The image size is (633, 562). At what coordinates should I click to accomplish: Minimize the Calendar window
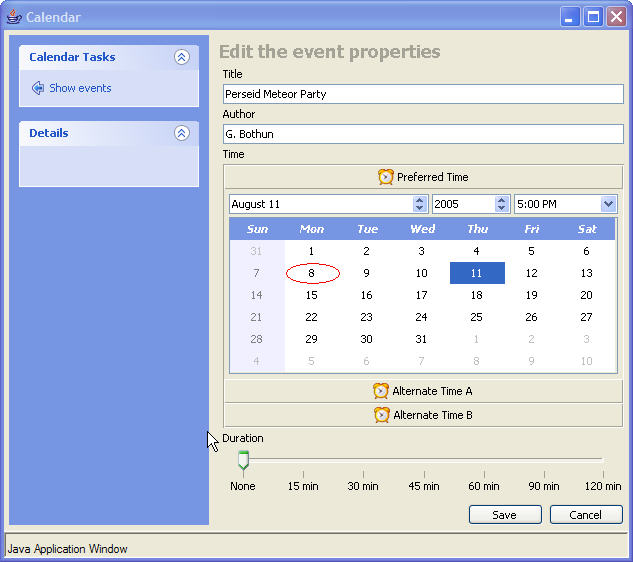(570, 17)
